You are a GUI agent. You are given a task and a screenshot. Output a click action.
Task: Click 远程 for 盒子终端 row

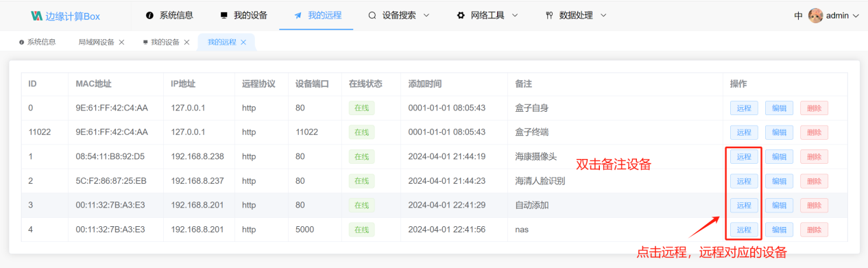[744, 132]
